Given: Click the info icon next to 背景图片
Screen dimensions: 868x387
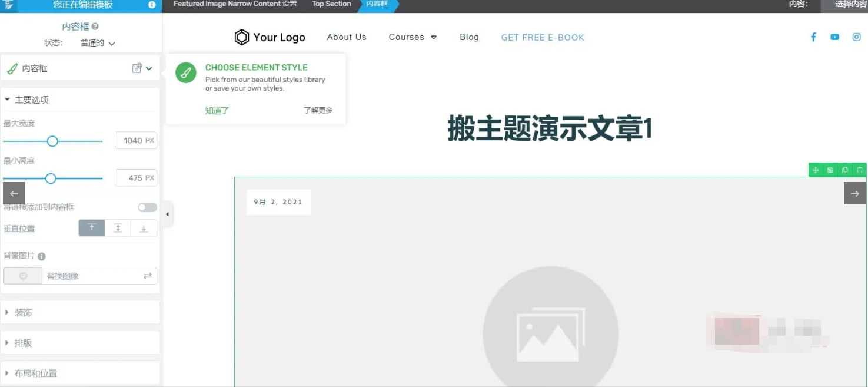Looking at the screenshot, I should pyautogui.click(x=42, y=256).
